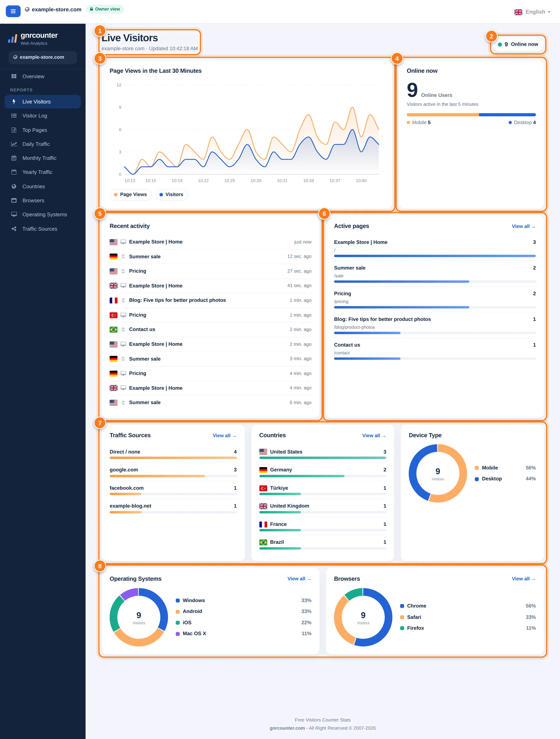The height and width of the screenshot is (739, 560).
Task: Go to the Top Pages report
Action: 43,130
